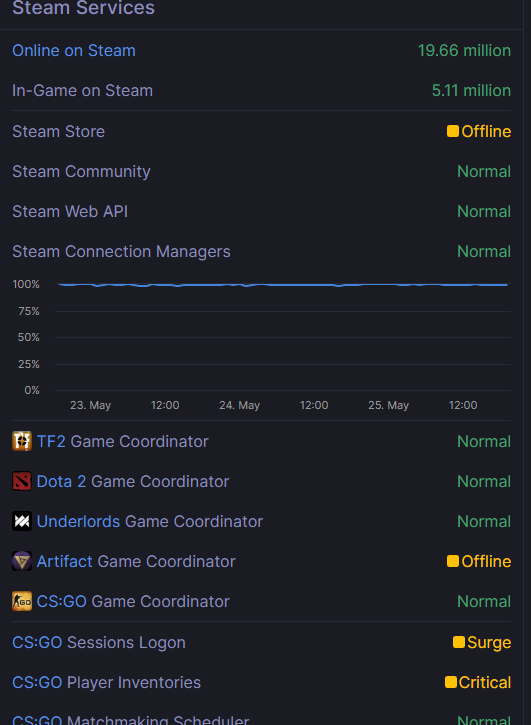Open the TF2 link
This screenshot has width=531, height=725.
point(51,441)
